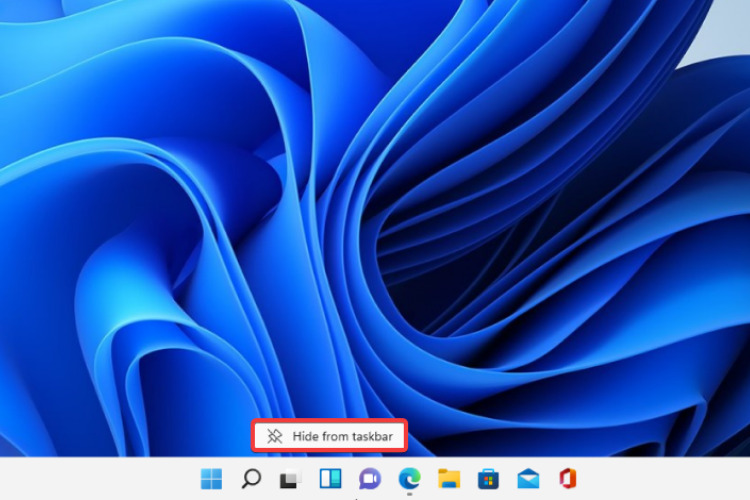
Task: Click the Search magnifier on the taskbar
Action: point(251,478)
